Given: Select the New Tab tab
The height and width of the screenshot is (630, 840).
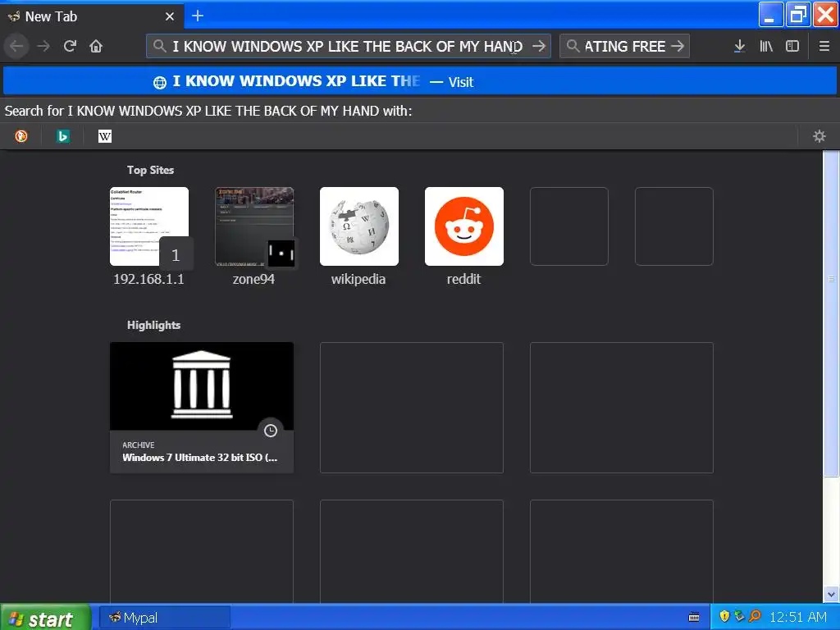Looking at the screenshot, I should tap(92, 16).
